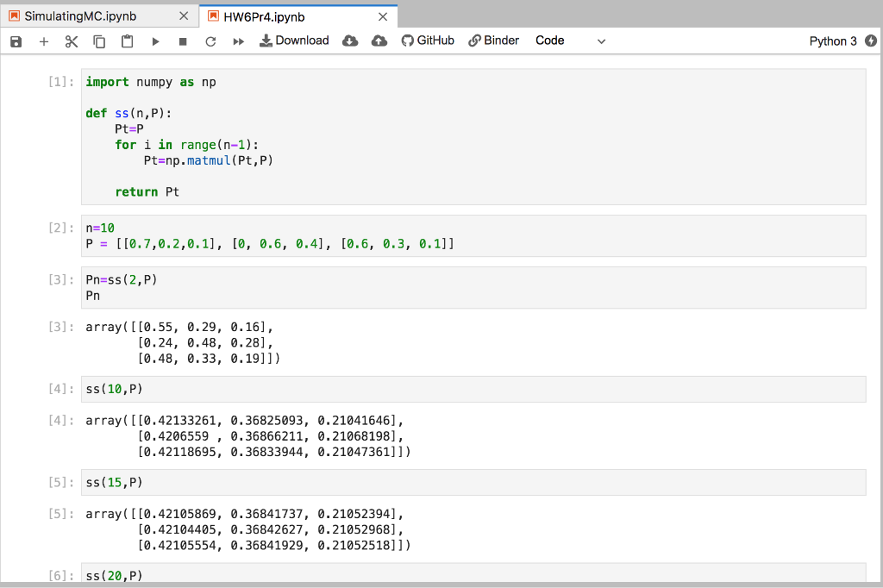Close the SimulatingMC.ipynb tab
The width and height of the screenshot is (883, 588).
pos(184,16)
